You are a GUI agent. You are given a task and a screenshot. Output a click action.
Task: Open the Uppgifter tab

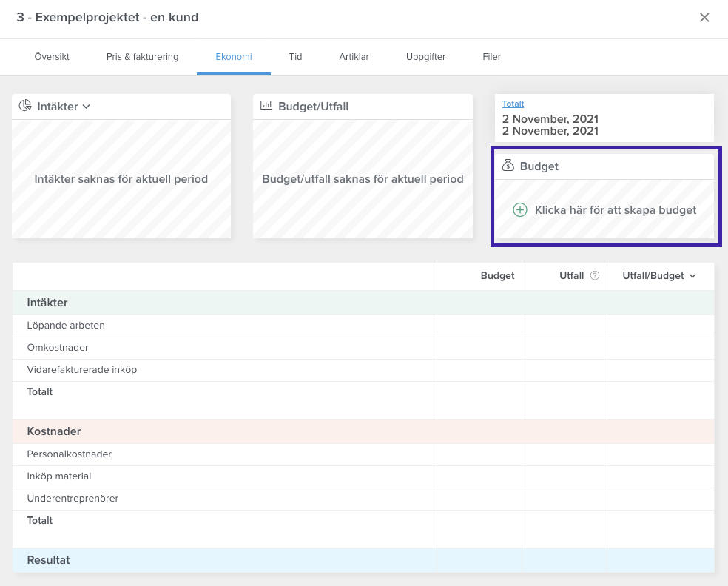coord(425,57)
